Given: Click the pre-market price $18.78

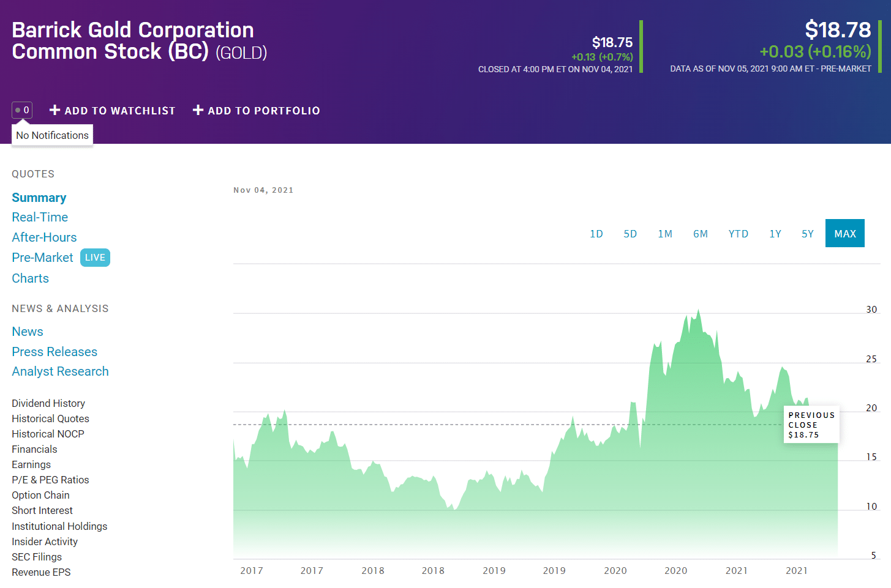Looking at the screenshot, I should (838, 29).
